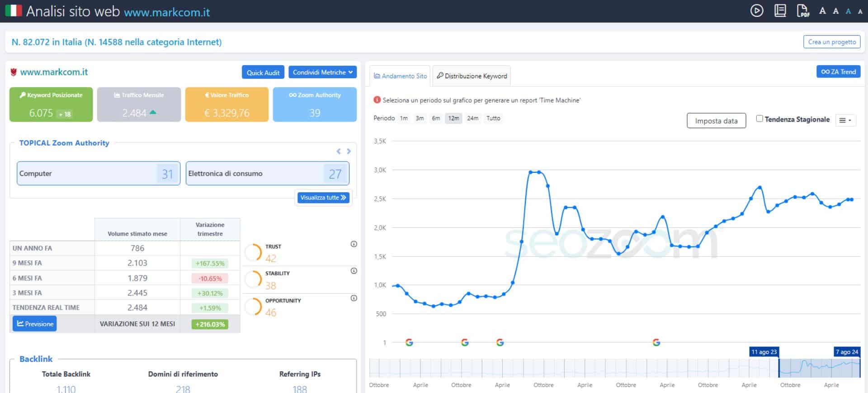Switch to Distribuzione Keyword tab
The width and height of the screenshot is (868, 393).
(472, 76)
